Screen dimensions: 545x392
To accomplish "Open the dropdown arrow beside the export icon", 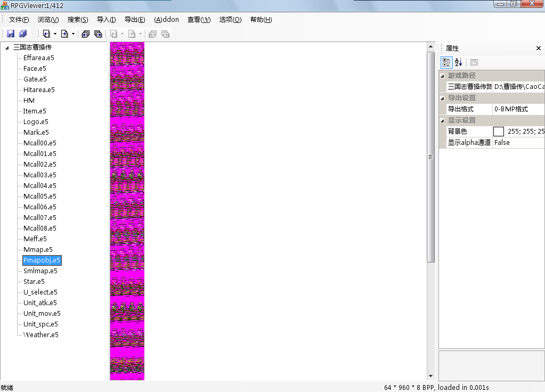I will pyautogui.click(x=73, y=34).
